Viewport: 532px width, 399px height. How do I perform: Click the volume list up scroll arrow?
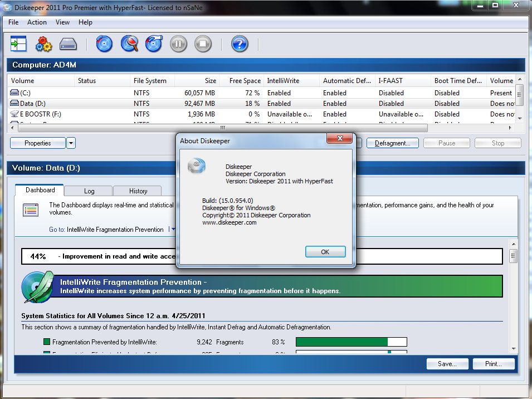coord(520,79)
